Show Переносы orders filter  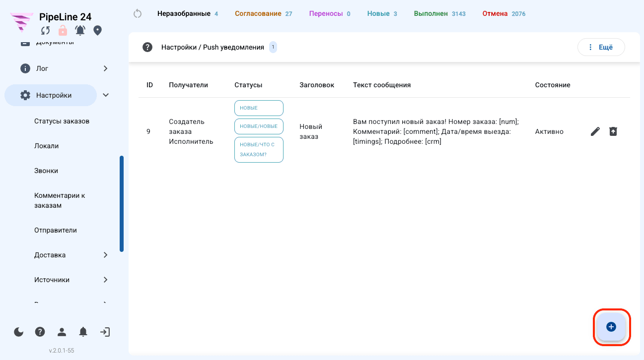pyautogui.click(x=330, y=13)
